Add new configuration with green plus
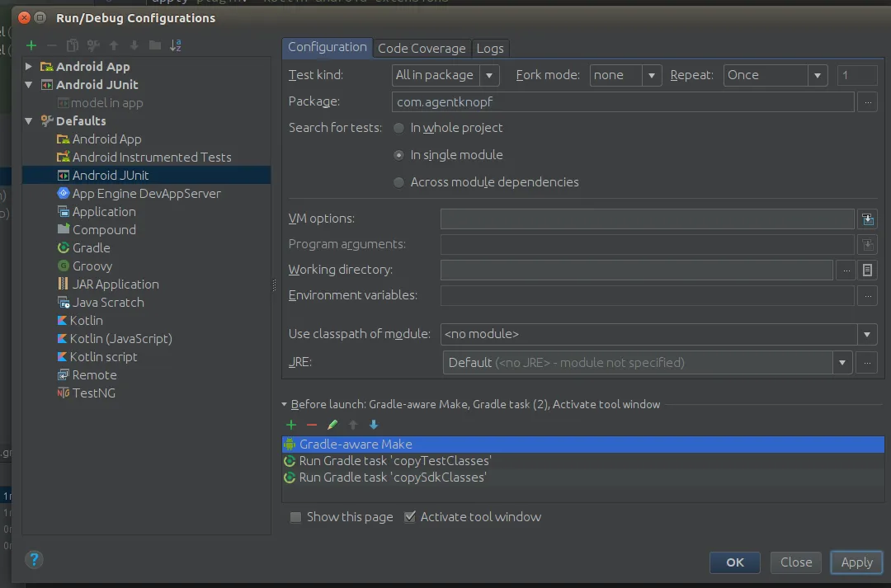The width and height of the screenshot is (891, 588). click(x=31, y=45)
